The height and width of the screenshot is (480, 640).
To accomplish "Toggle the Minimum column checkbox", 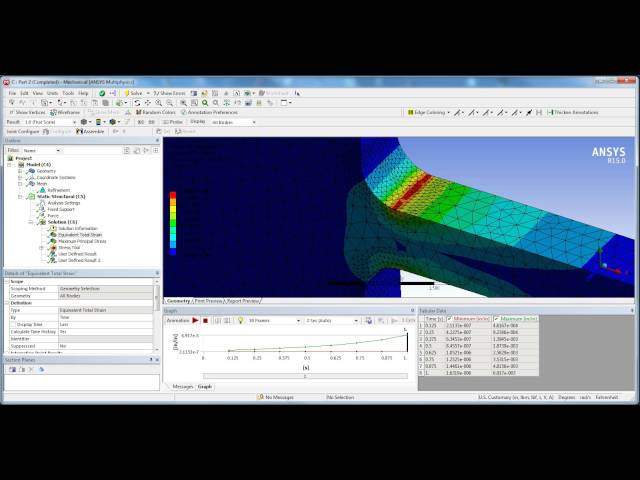I will (449, 318).
